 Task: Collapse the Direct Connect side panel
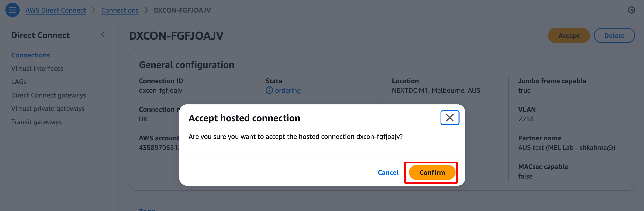tap(103, 35)
